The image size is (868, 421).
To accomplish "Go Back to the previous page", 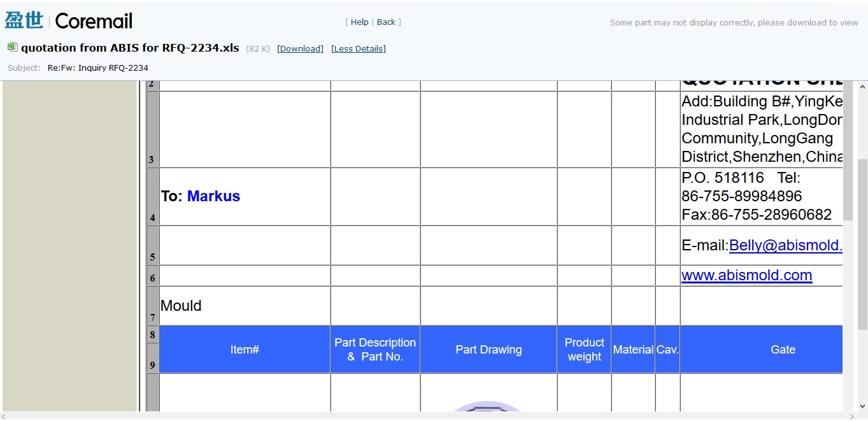I will tap(386, 22).
